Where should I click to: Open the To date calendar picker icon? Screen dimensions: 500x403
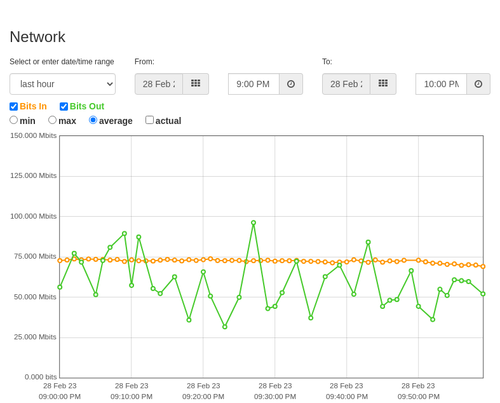click(383, 84)
